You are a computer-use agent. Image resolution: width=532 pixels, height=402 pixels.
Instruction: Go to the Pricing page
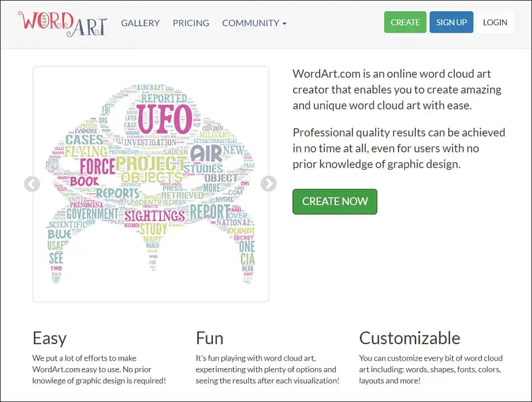click(x=191, y=23)
